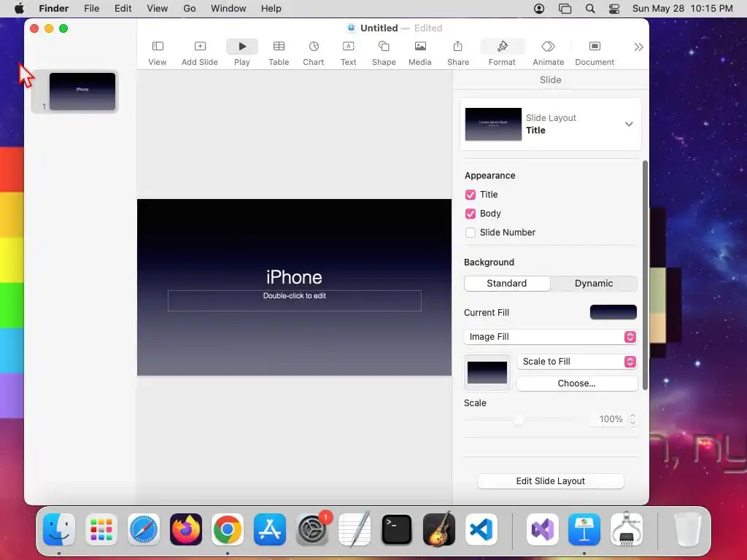
Task: Open System Information chip icon in Dock
Action: click(626, 529)
